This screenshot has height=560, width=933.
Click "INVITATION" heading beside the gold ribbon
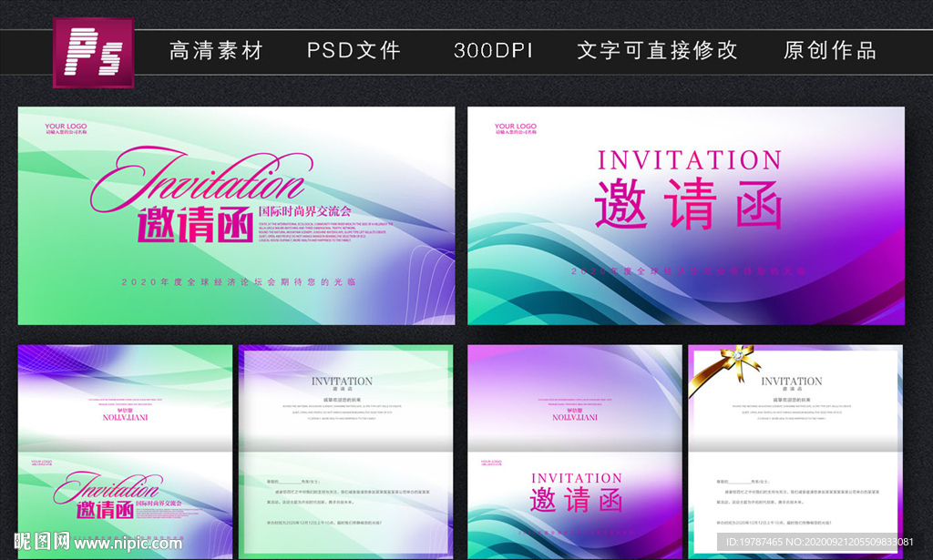[792, 381]
